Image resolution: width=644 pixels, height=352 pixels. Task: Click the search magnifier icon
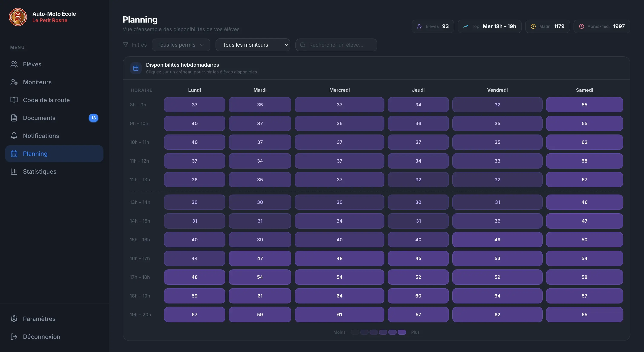point(302,45)
